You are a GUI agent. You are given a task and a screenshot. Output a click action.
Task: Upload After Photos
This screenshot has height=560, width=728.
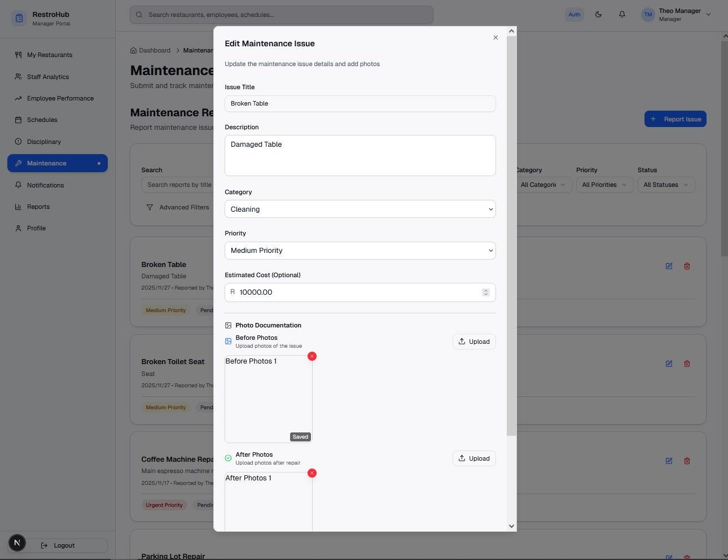474,458
